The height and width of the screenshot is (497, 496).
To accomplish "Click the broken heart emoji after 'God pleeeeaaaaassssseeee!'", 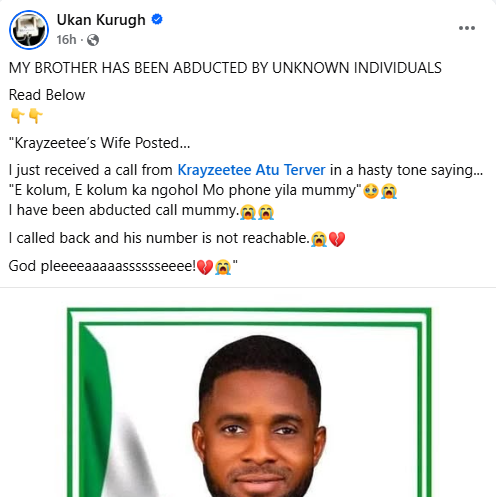I will [205, 267].
